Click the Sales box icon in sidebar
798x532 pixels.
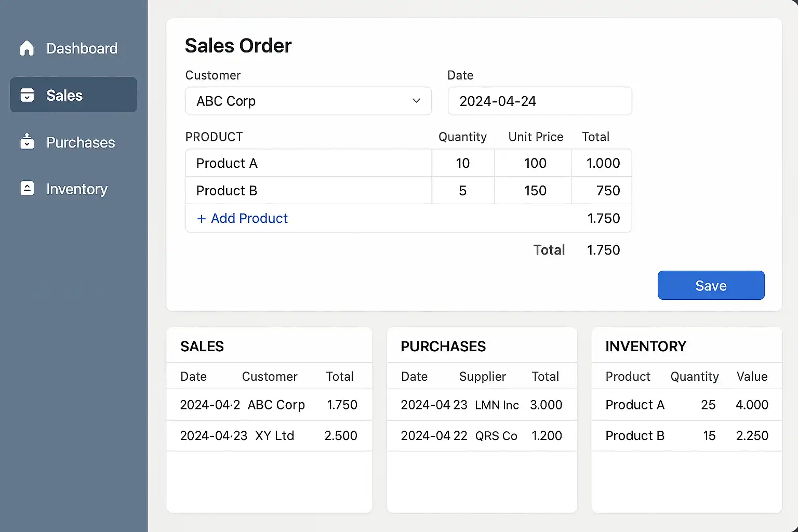coord(27,95)
